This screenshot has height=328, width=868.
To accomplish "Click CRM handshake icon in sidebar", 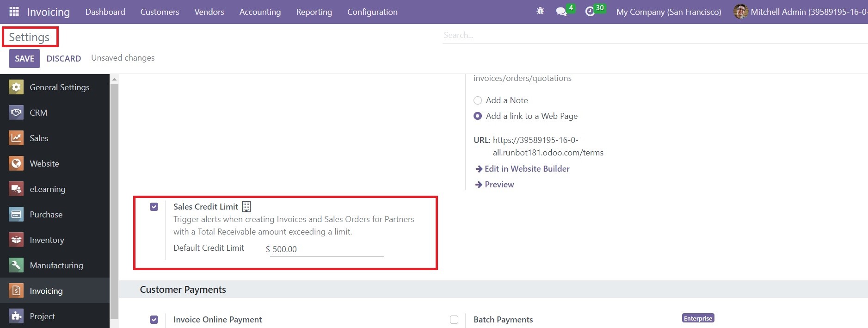I will 16,112.
